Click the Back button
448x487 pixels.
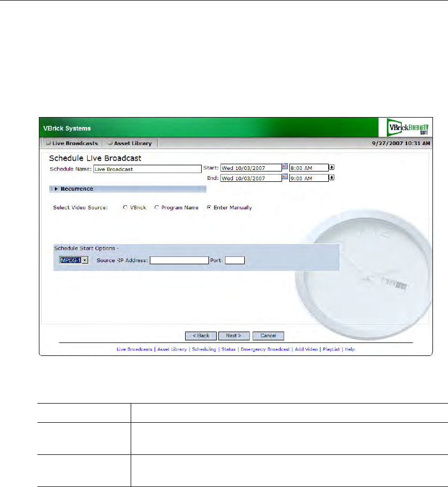[201, 336]
